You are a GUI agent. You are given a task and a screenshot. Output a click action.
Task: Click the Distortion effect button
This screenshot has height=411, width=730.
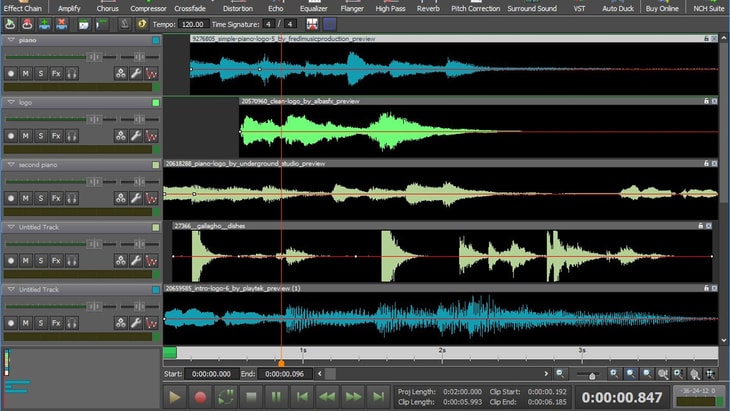pyautogui.click(x=237, y=7)
